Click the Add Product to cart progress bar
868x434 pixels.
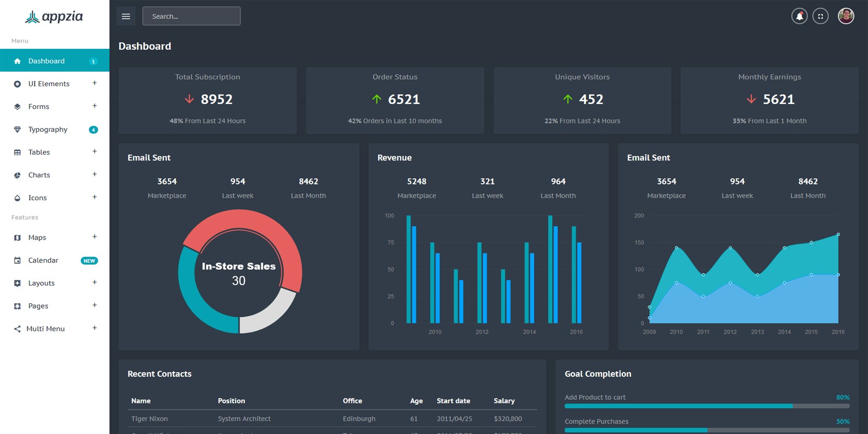click(x=707, y=406)
